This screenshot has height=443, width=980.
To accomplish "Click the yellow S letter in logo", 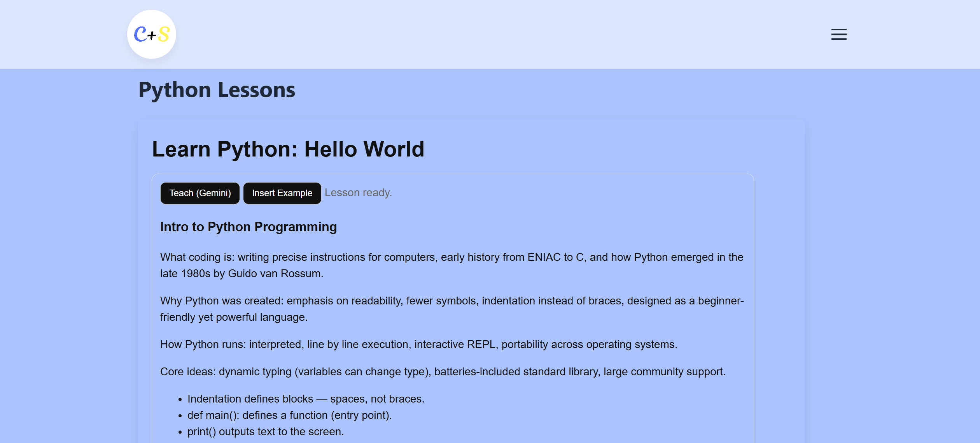I will [x=164, y=34].
